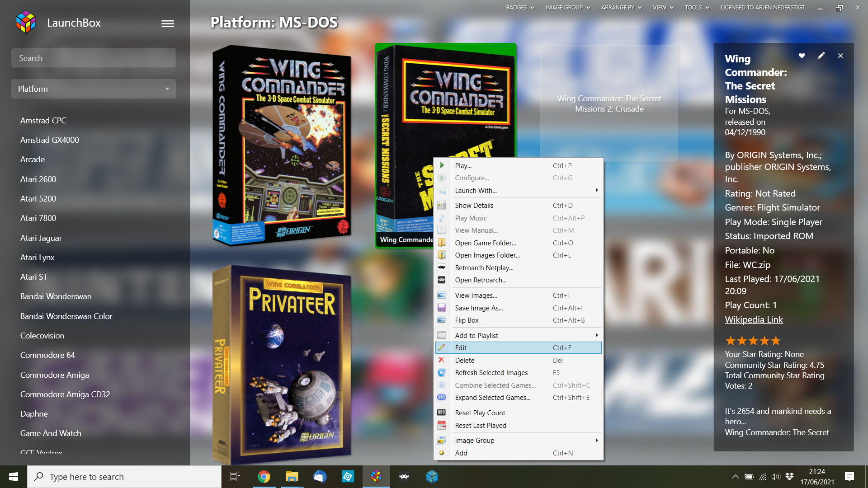Select Reset Play Count menu entry
The height and width of the screenshot is (488, 868).
point(519,413)
